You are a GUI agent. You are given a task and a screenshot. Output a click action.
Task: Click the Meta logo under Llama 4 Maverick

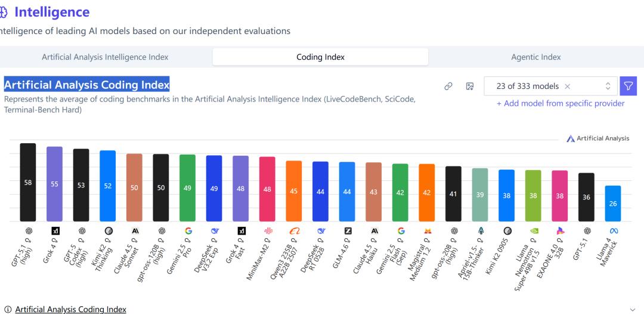click(x=613, y=230)
